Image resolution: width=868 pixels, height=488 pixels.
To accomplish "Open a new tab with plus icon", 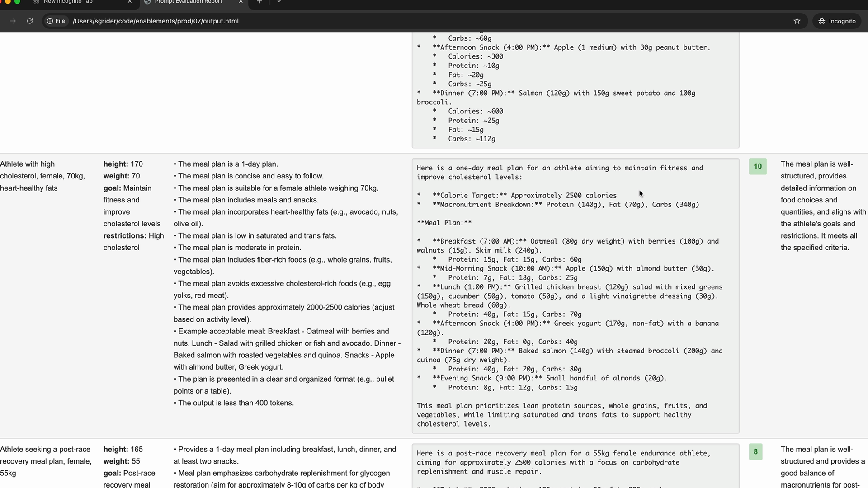I will point(259,2).
